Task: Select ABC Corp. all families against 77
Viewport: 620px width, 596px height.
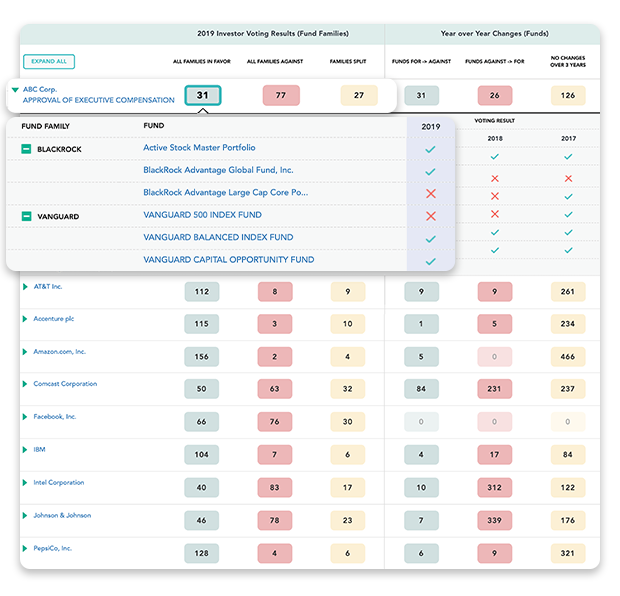Action: 281,95
